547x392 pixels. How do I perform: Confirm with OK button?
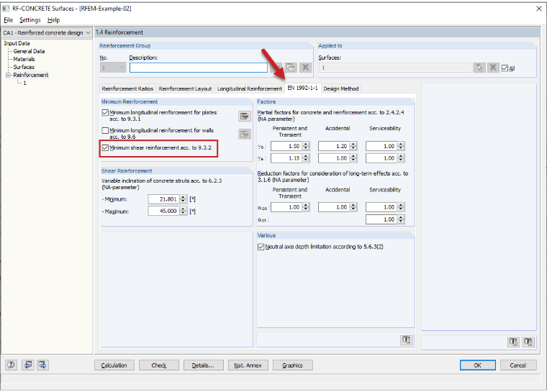coord(478,365)
